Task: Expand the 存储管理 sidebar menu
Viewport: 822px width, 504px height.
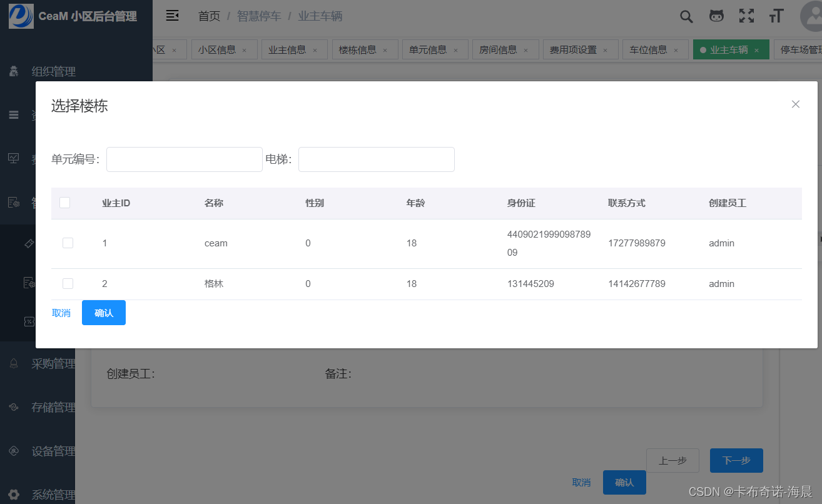Action: [x=53, y=408]
